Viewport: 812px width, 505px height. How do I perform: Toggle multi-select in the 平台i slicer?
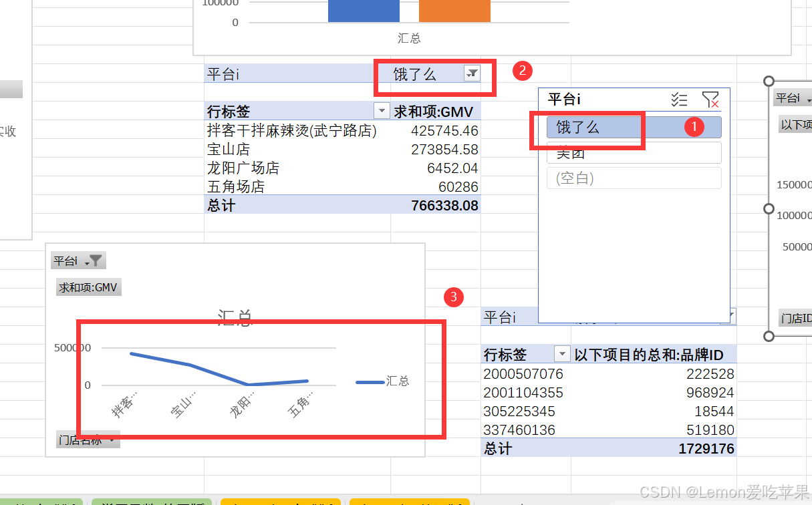point(679,100)
